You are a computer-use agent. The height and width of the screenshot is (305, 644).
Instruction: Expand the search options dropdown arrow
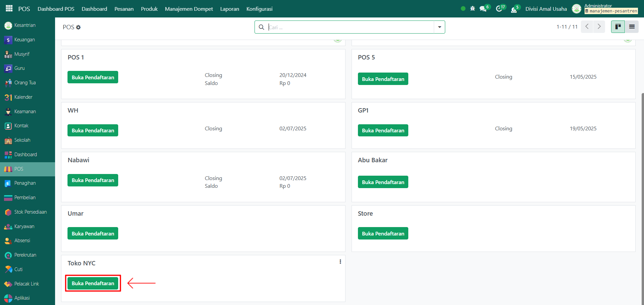click(x=439, y=27)
